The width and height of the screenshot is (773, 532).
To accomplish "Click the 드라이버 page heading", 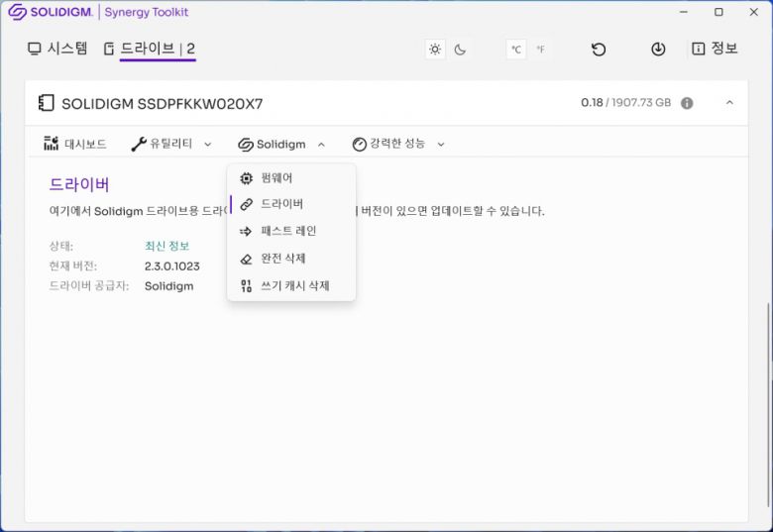I will pos(79,184).
